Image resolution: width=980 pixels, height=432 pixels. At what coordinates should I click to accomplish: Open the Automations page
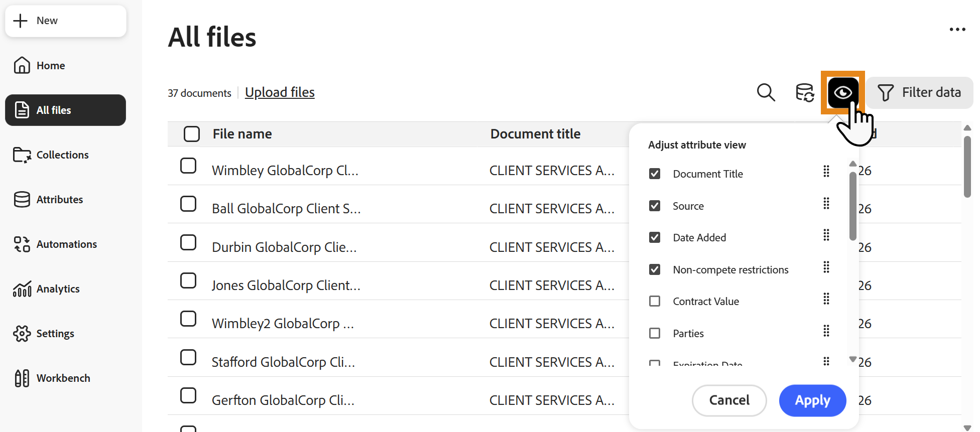[65, 244]
